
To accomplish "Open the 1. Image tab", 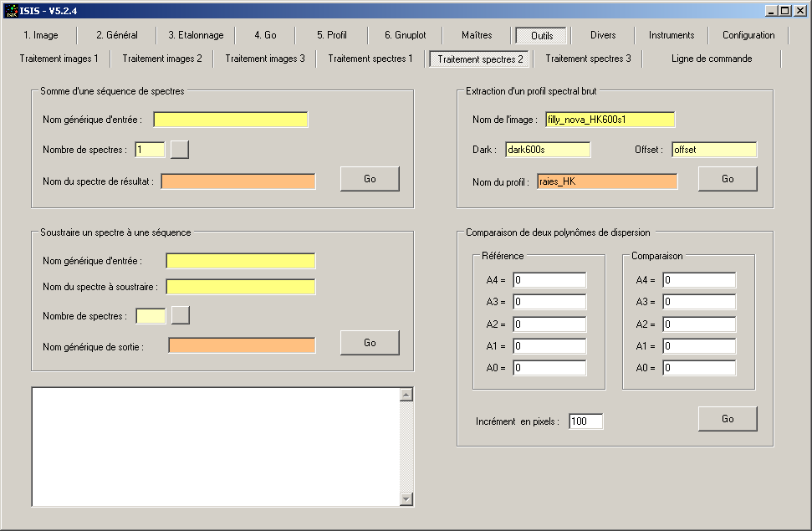I will 40,35.
